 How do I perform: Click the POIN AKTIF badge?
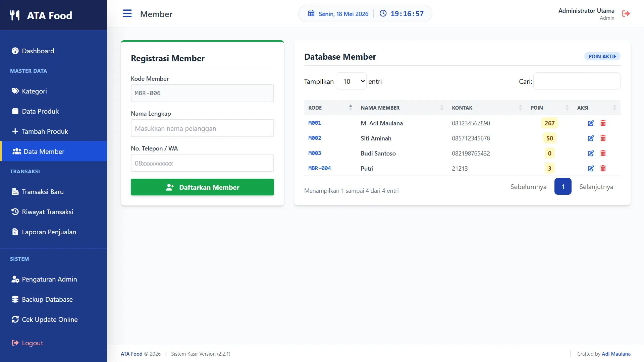click(602, 56)
